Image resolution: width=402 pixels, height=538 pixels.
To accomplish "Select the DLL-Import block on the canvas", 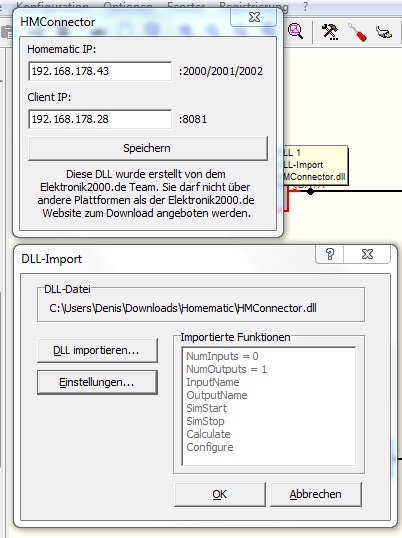I will 315,165.
